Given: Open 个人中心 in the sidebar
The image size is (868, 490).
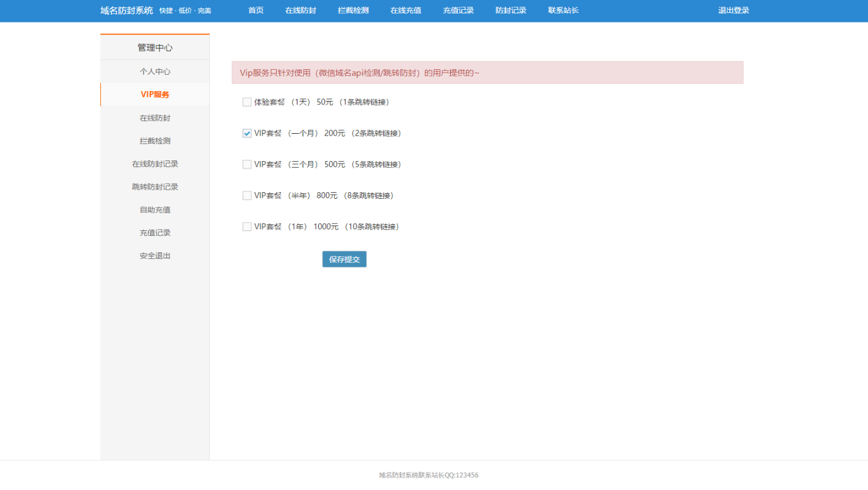Looking at the screenshot, I should (x=155, y=72).
